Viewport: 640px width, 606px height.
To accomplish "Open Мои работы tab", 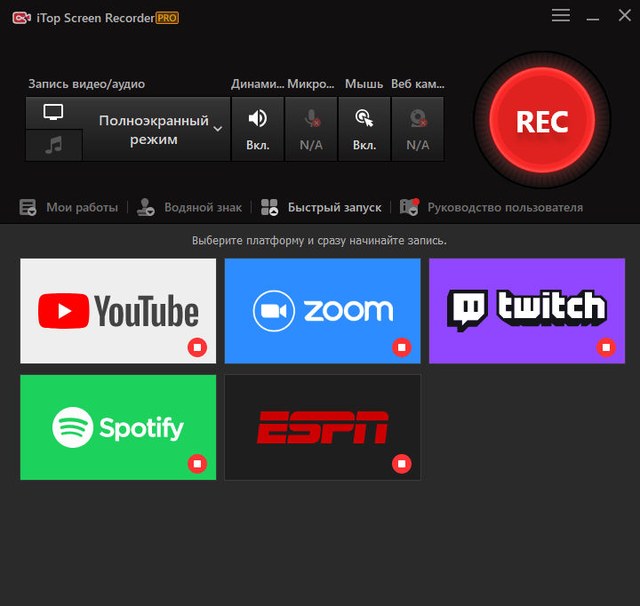I will pyautogui.click(x=70, y=208).
